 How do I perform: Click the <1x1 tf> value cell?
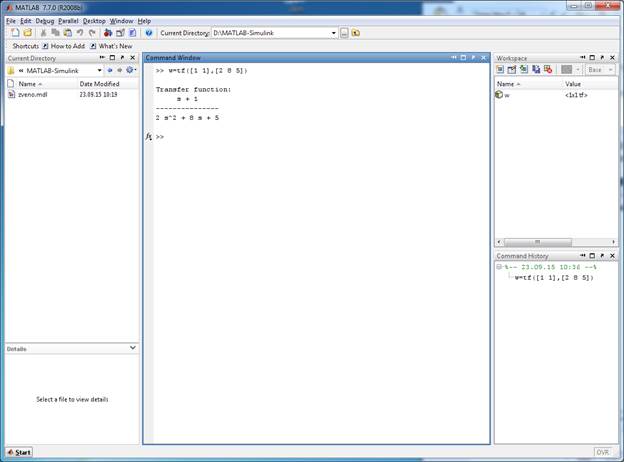click(x=576, y=95)
